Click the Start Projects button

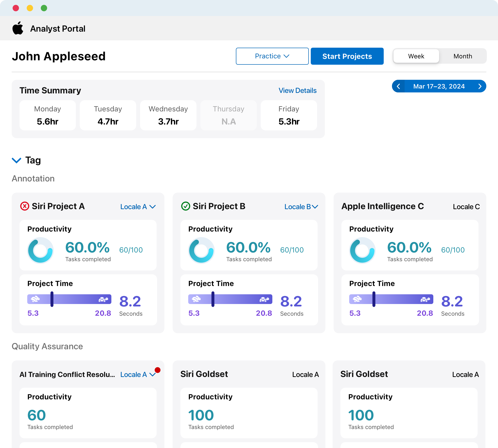click(x=347, y=56)
